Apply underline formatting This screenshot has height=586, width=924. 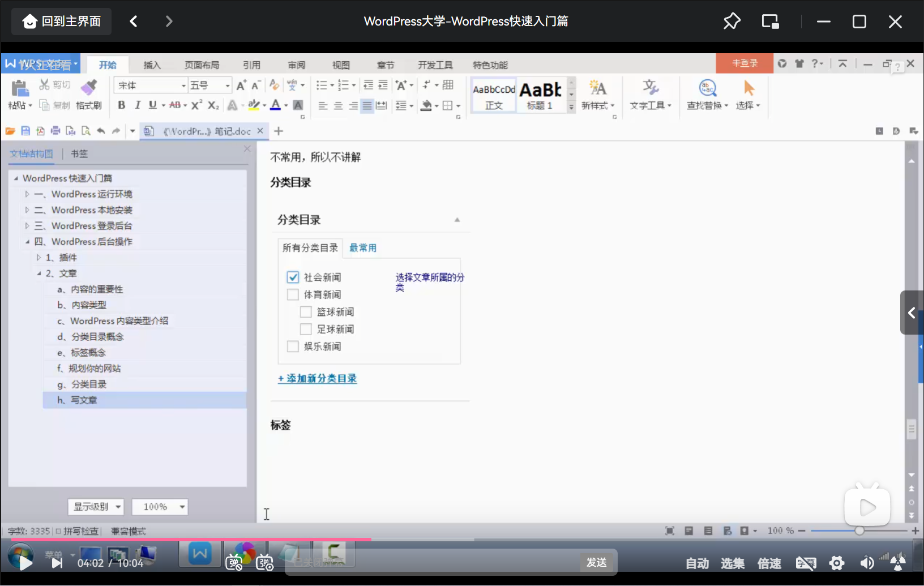tap(152, 105)
